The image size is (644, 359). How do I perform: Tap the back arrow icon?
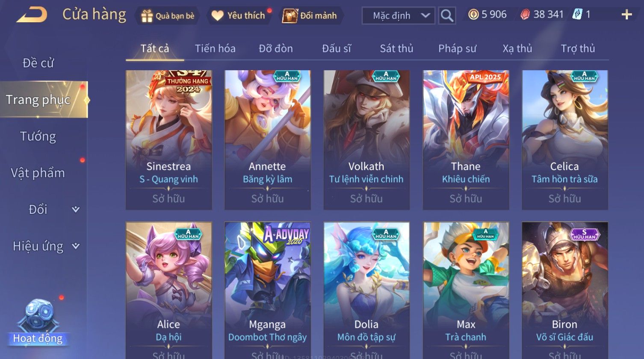click(32, 15)
